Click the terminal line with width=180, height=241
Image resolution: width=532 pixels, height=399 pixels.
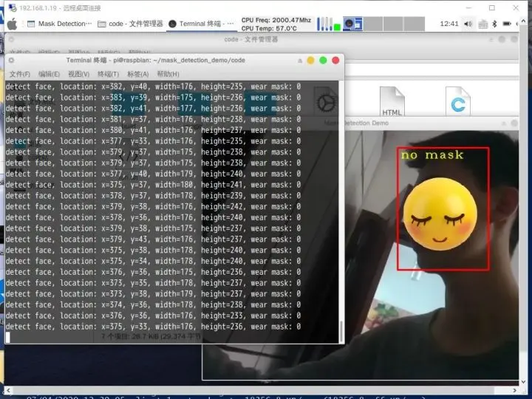coord(153,185)
